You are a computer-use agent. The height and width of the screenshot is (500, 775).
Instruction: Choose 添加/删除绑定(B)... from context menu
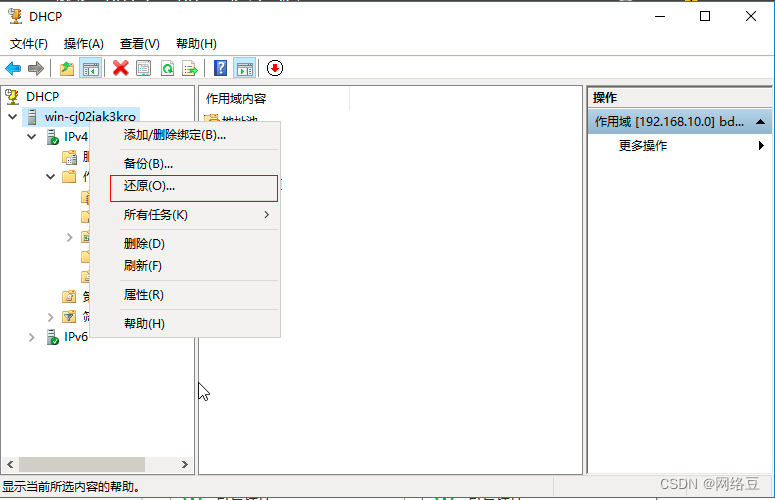[185, 135]
